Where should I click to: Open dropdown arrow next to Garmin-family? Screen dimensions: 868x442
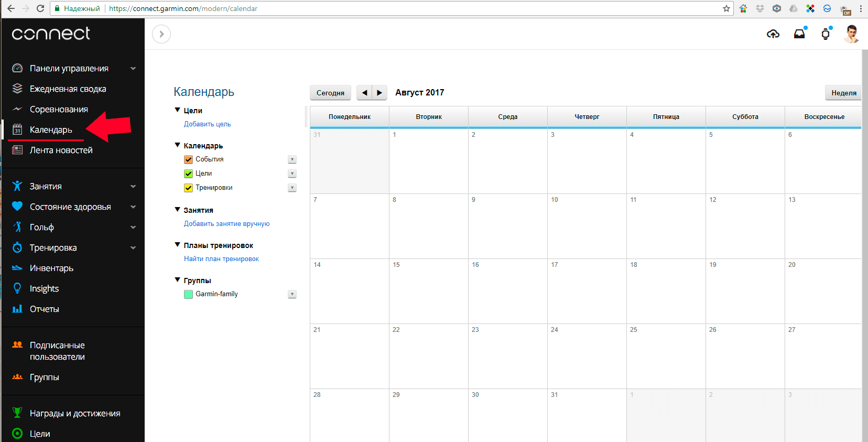point(292,294)
